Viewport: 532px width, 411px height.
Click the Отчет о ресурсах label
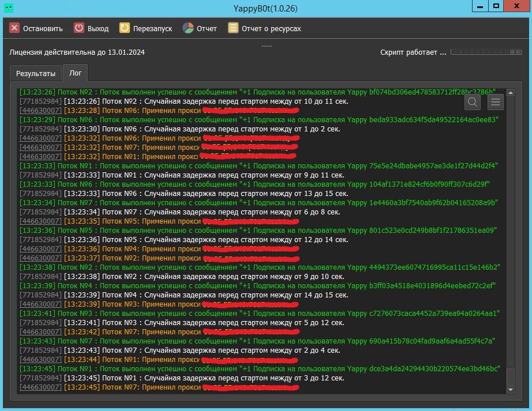click(x=271, y=29)
